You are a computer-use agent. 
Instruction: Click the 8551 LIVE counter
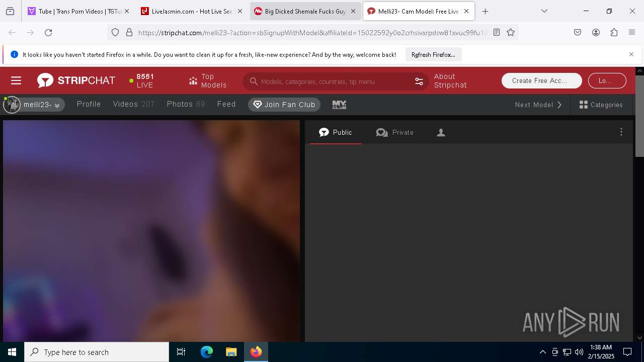141,80
